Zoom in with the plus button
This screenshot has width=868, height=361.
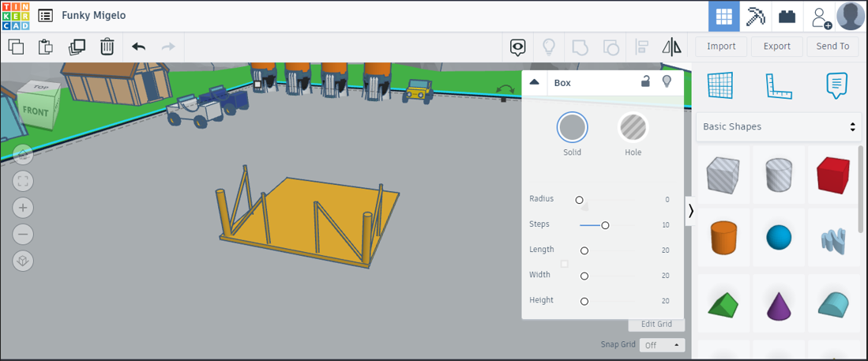[x=23, y=209]
